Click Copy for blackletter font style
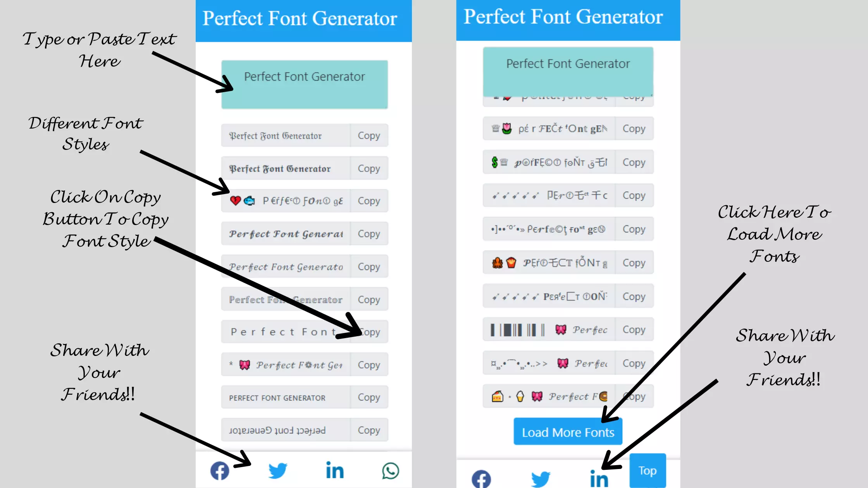Viewport: 868px width, 488px height. tap(369, 135)
